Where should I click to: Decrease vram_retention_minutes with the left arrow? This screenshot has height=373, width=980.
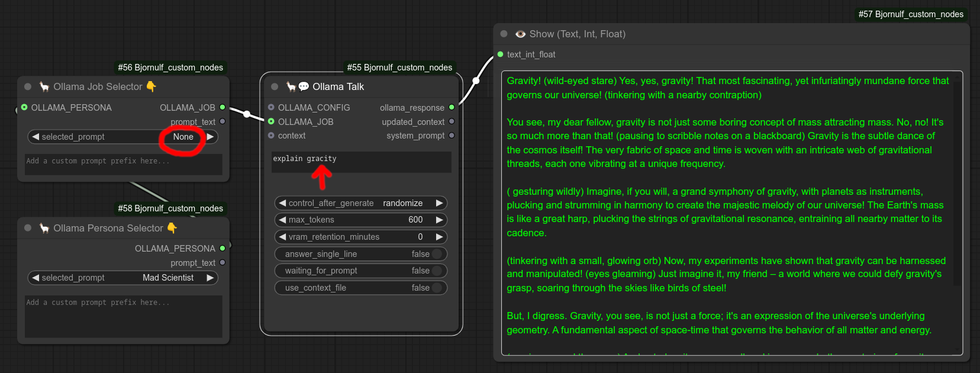pyautogui.click(x=282, y=237)
